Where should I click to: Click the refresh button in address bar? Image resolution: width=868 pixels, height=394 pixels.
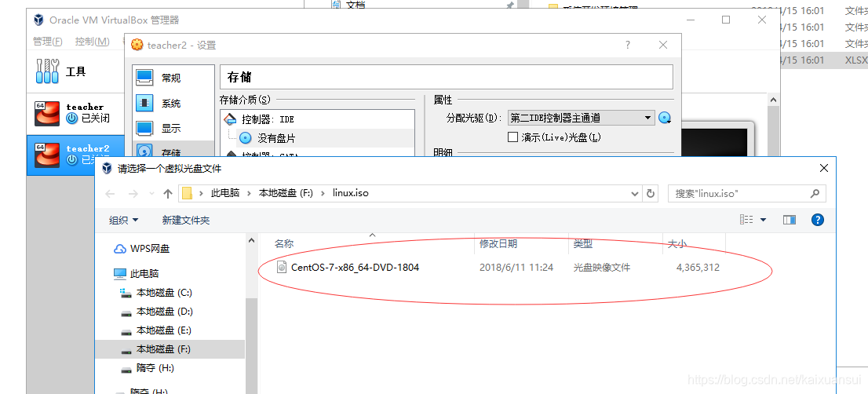coord(651,193)
